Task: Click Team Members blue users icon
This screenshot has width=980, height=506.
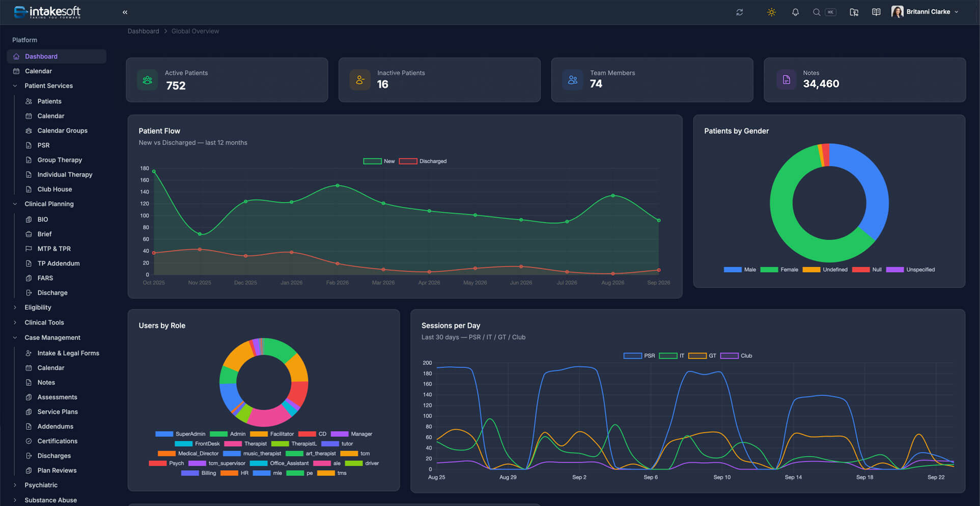Action: (573, 80)
